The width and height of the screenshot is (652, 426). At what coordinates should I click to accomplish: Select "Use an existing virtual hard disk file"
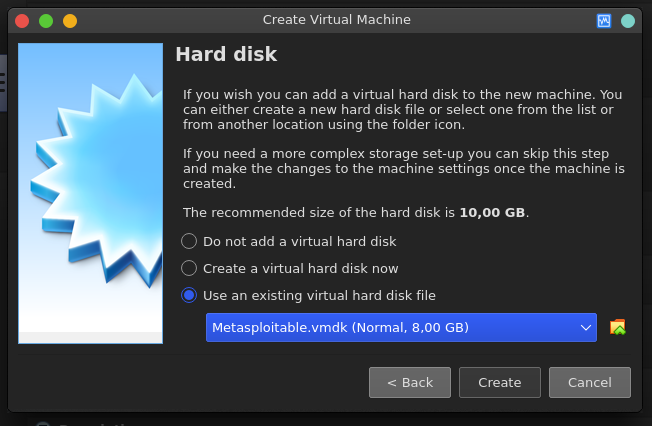coord(309,295)
